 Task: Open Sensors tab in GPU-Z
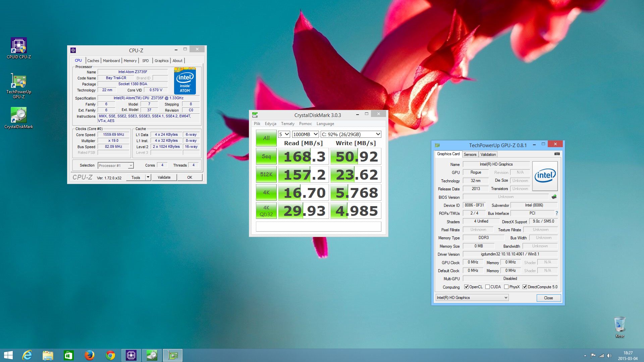point(470,155)
